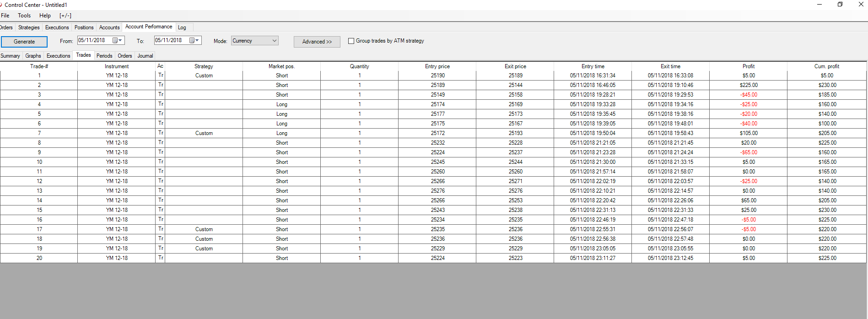The image size is (868, 319).
Task: Click the Advanced >> button
Action: pos(317,42)
